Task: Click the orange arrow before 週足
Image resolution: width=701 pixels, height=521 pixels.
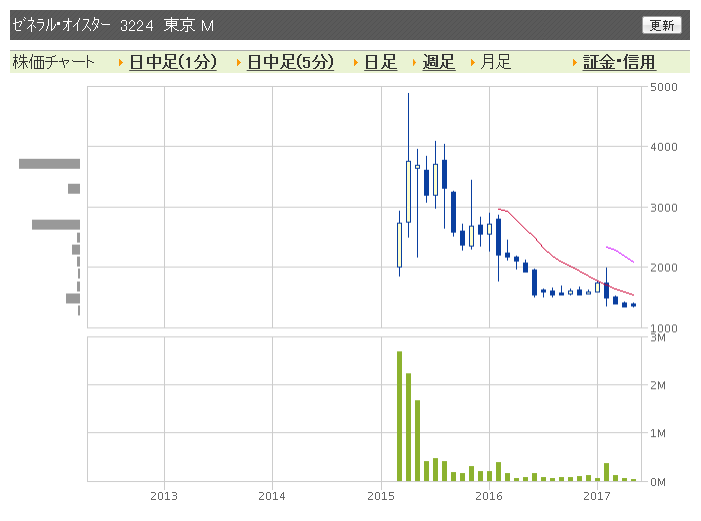Action: (x=414, y=63)
